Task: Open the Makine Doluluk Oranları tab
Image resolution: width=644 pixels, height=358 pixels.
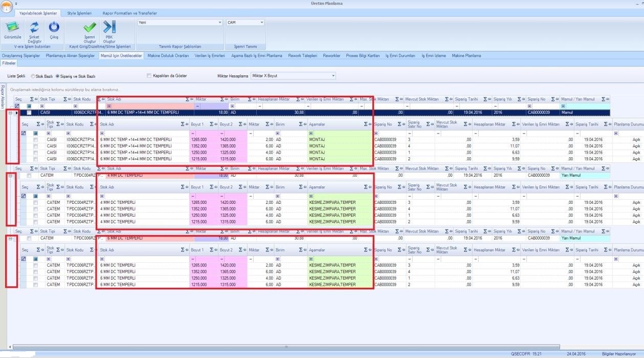Action: [168, 55]
